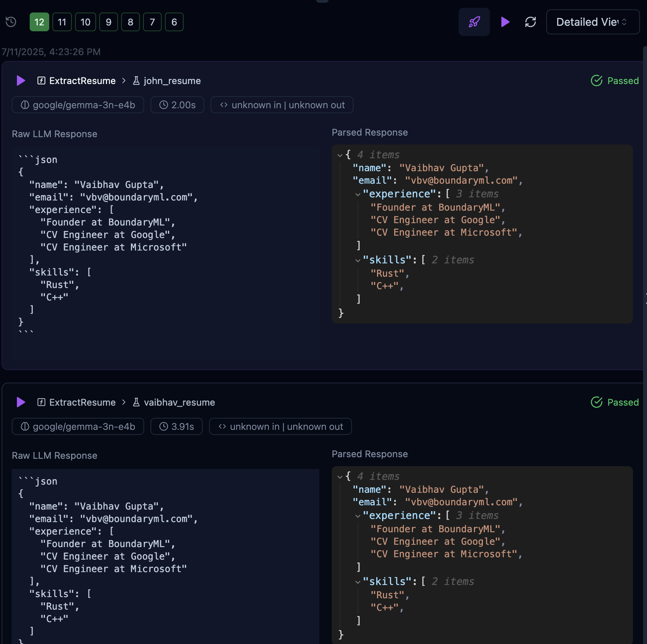
Task: Click the refresh arrows icon
Action: coord(530,22)
